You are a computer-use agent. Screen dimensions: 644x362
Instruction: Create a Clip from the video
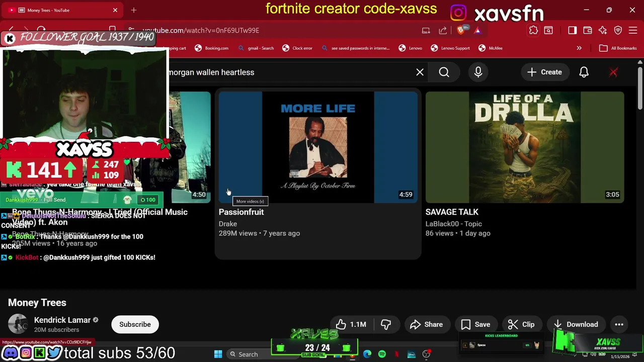pos(521,324)
